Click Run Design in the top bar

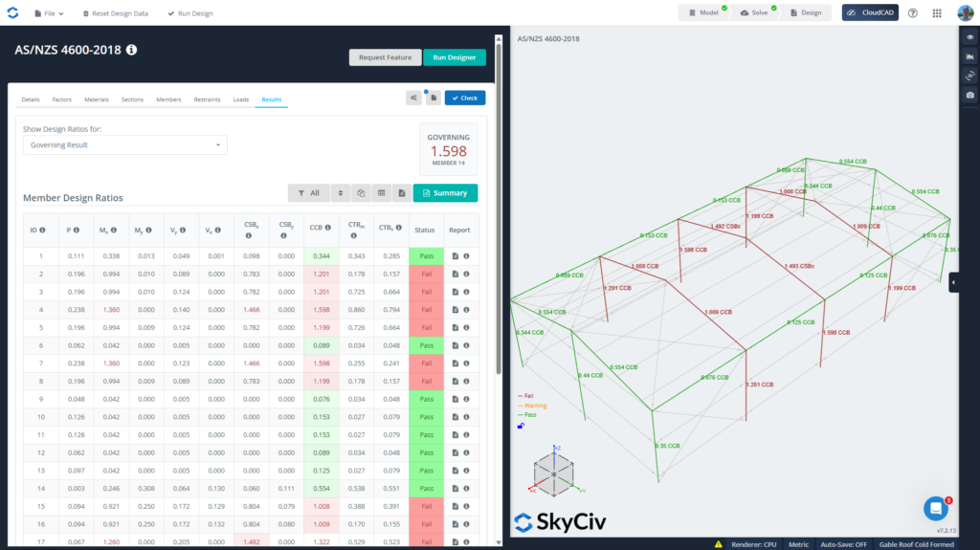pyautogui.click(x=190, y=13)
